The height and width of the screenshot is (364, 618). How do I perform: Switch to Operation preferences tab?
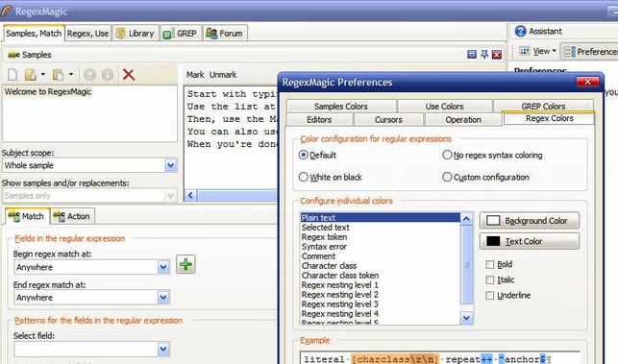click(x=463, y=120)
